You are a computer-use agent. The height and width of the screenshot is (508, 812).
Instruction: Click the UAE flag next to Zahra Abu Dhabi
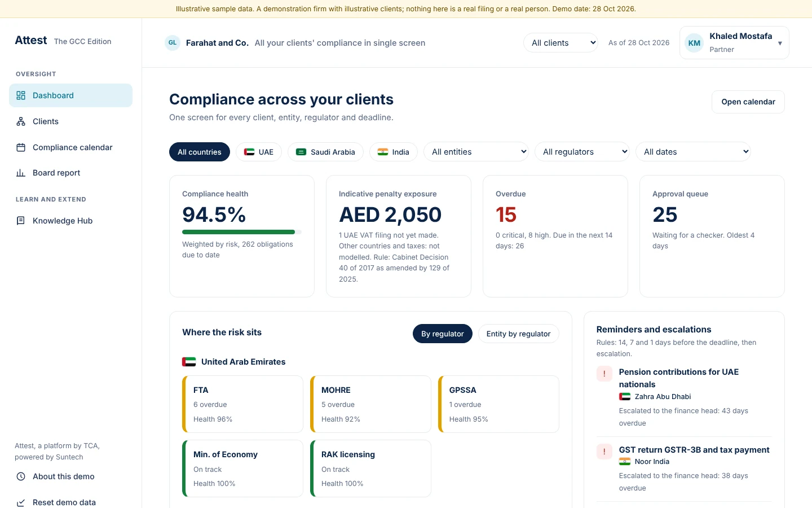coord(625,397)
